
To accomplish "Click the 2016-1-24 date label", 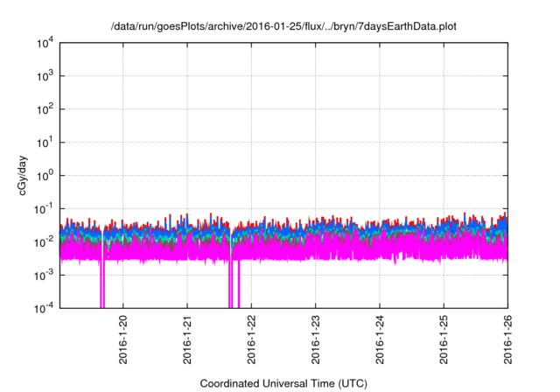I will pos(380,339).
